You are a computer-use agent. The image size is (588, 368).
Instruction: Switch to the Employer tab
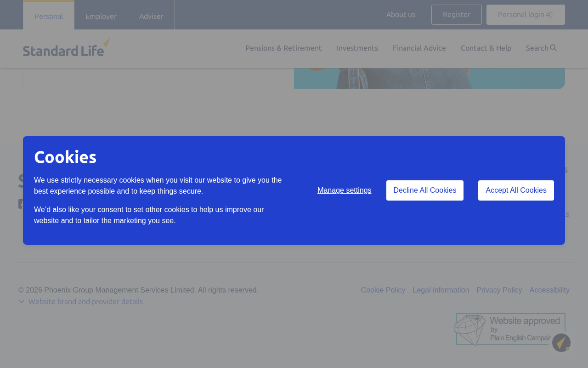point(101,16)
